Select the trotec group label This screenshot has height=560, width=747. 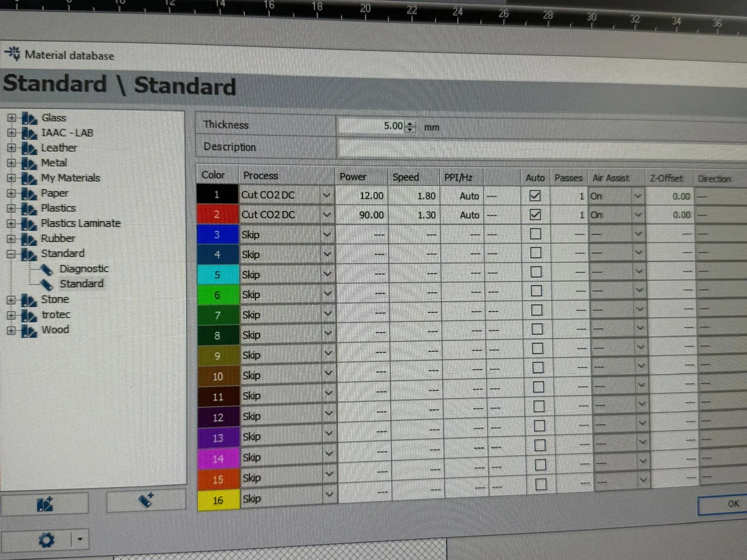[x=56, y=315]
